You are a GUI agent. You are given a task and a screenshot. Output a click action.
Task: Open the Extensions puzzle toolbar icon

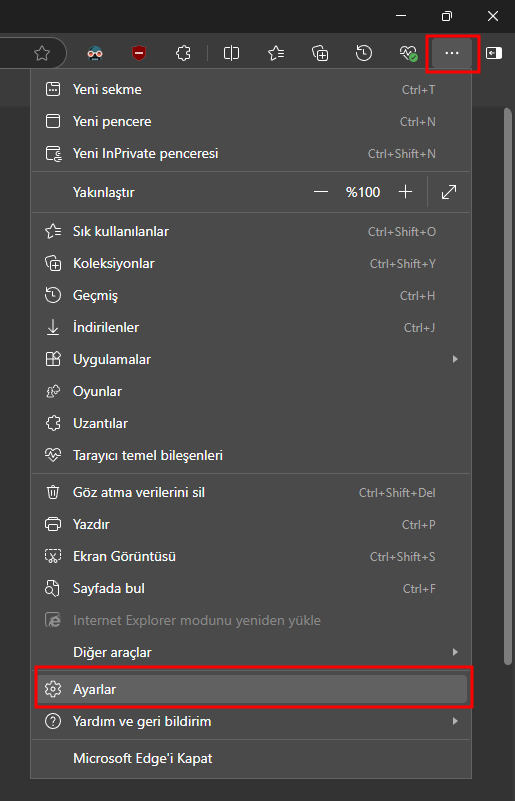coord(183,53)
